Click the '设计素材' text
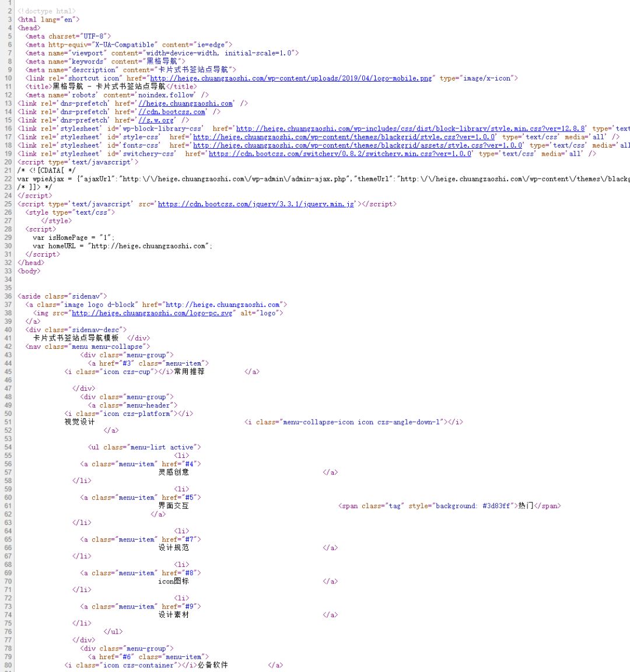 [x=174, y=615]
